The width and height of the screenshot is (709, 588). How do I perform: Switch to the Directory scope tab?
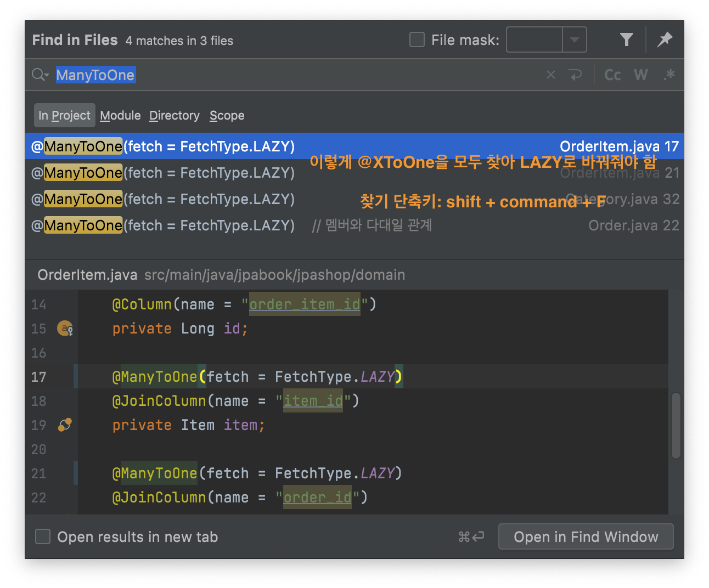tap(175, 116)
